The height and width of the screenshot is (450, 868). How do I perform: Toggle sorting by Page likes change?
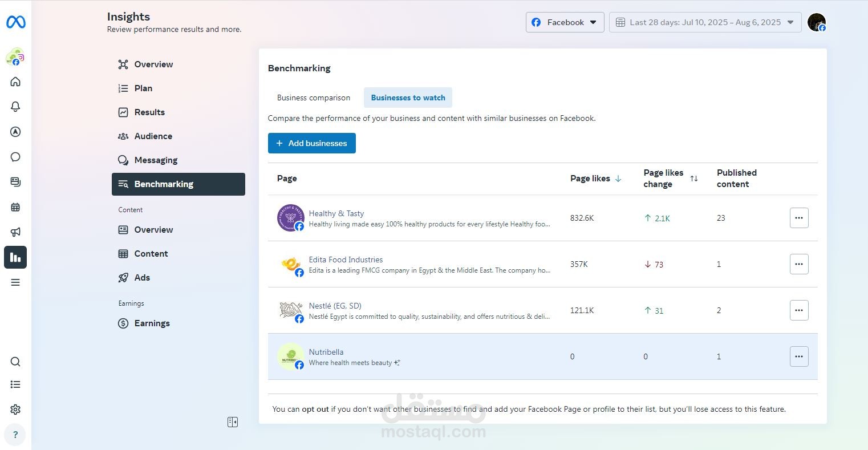(693, 179)
